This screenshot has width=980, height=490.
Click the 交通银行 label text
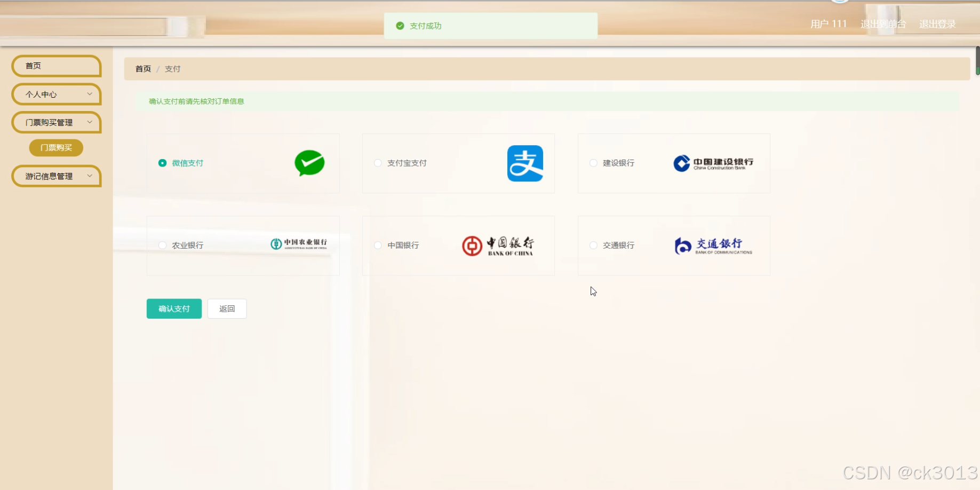click(619, 245)
